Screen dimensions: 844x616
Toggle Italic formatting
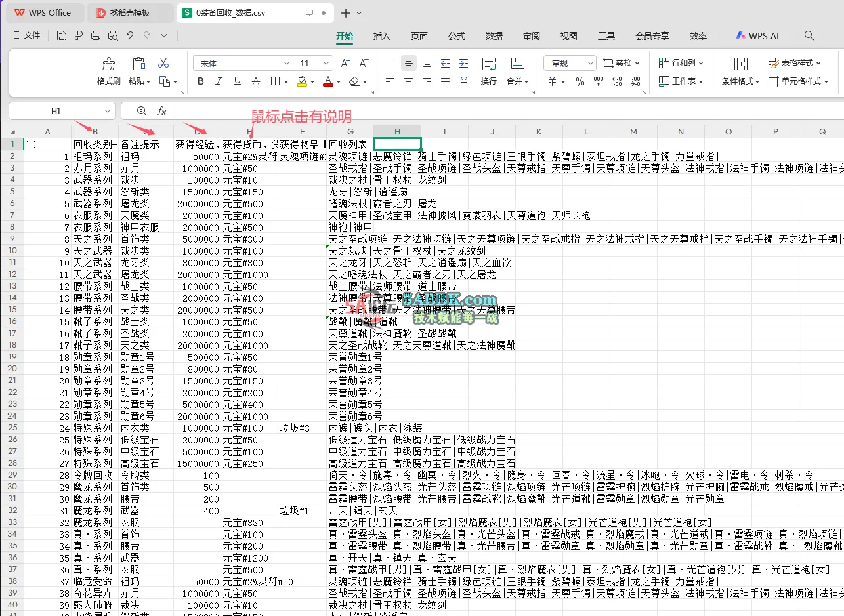click(x=219, y=81)
